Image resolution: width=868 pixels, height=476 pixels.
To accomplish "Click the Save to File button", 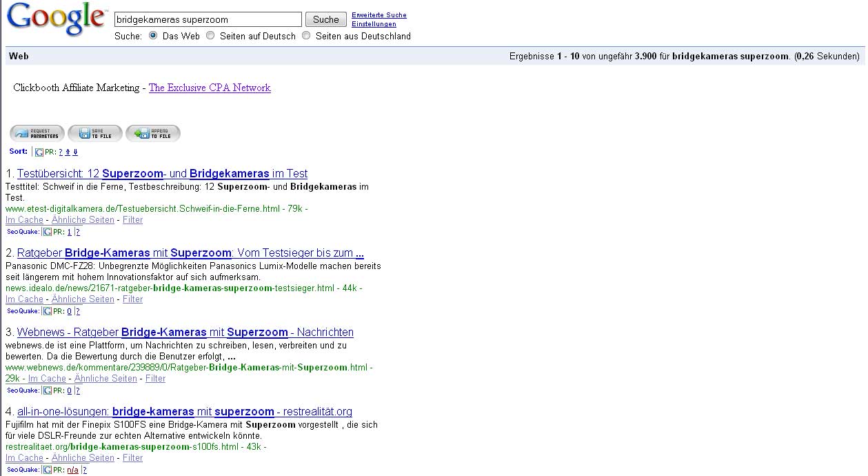I will coord(95,133).
